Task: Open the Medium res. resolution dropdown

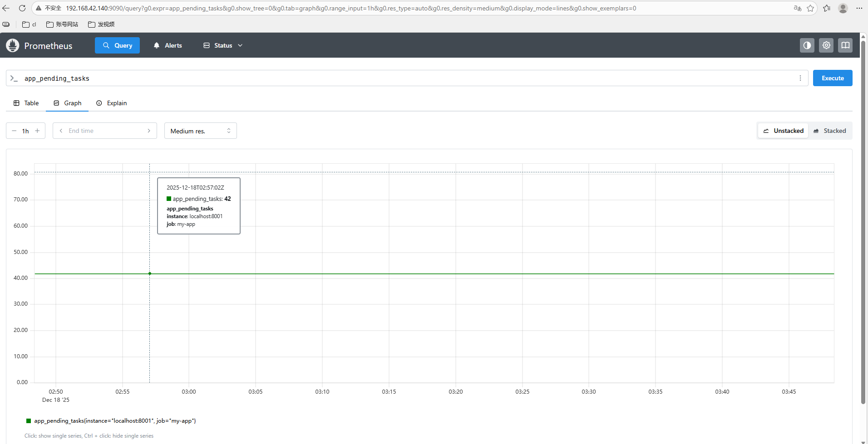Action: coord(200,131)
